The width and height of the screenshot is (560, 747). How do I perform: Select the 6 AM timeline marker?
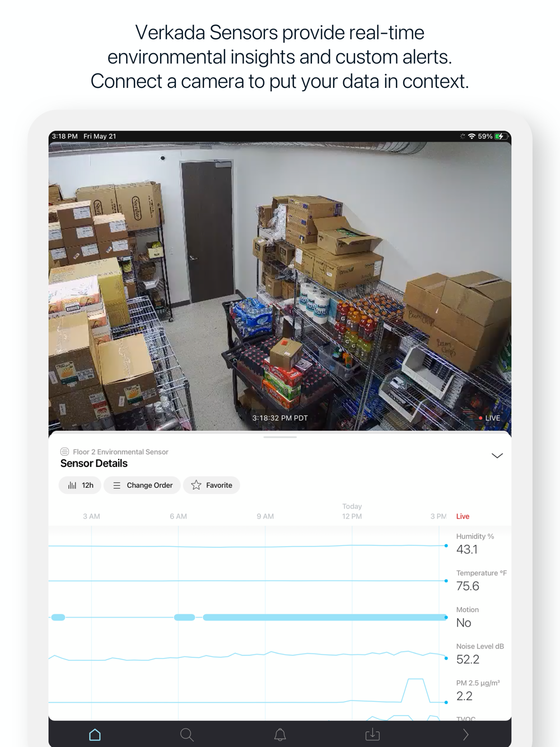(178, 516)
